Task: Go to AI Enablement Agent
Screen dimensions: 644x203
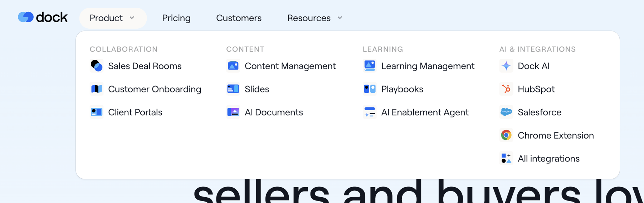Action: (425, 112)
